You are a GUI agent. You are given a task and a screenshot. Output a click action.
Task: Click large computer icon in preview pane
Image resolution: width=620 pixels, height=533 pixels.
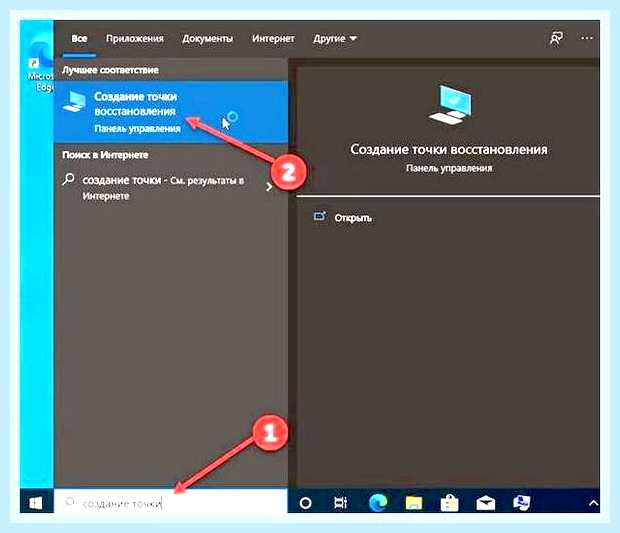[450, 104]
